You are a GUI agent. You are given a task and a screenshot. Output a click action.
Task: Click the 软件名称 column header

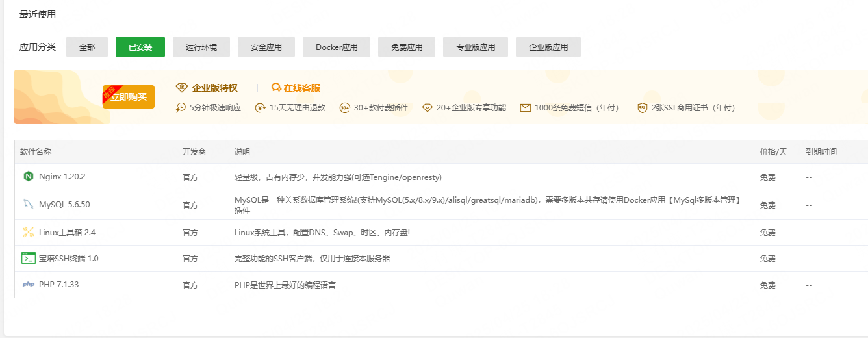tap(36, 151)
